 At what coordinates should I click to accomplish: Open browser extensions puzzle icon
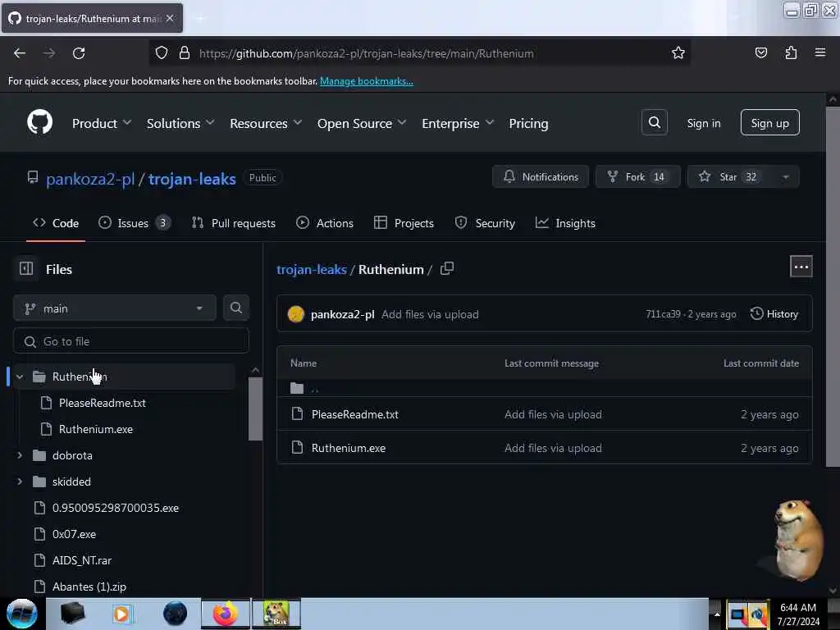coord(791,52)
